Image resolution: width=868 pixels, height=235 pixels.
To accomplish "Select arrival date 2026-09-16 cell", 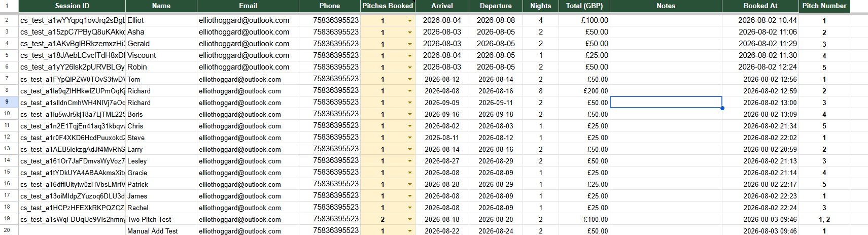I will tap(442, 114).
